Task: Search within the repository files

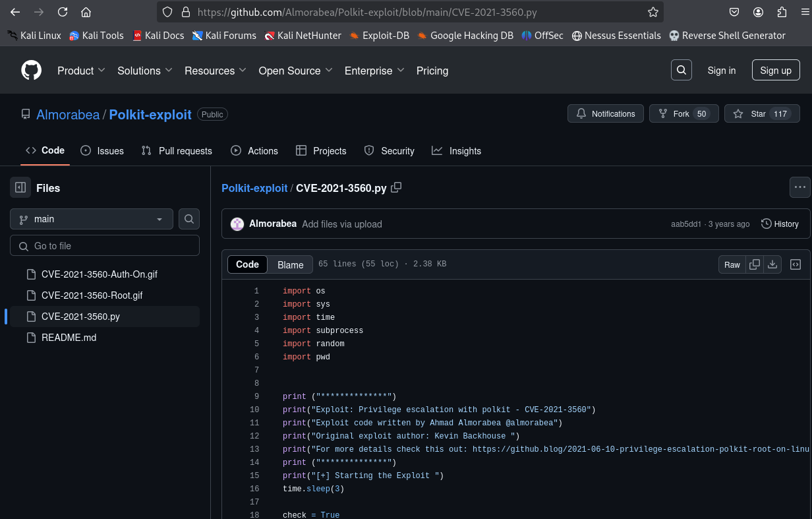Action: click(189, 219)
